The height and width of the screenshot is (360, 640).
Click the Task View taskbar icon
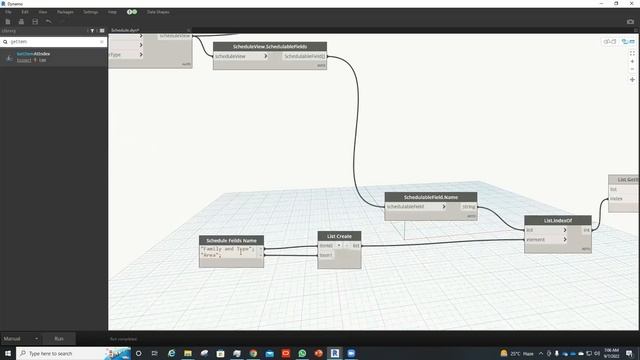[155, 353]
